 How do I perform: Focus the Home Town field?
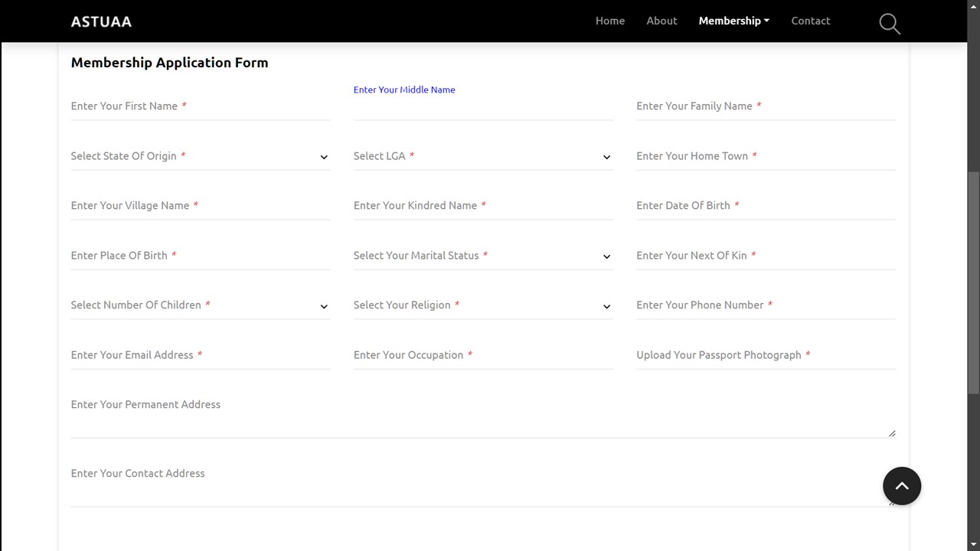pos(766,156)
